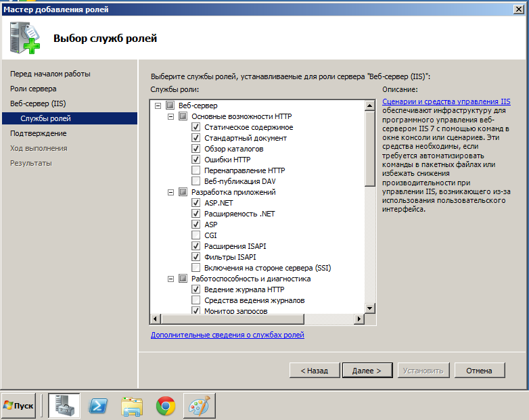The height and width of the screenshot is (420, 529).
Task: Open Windows Explorer folder icon in taskbar
Action: [132, 406]
